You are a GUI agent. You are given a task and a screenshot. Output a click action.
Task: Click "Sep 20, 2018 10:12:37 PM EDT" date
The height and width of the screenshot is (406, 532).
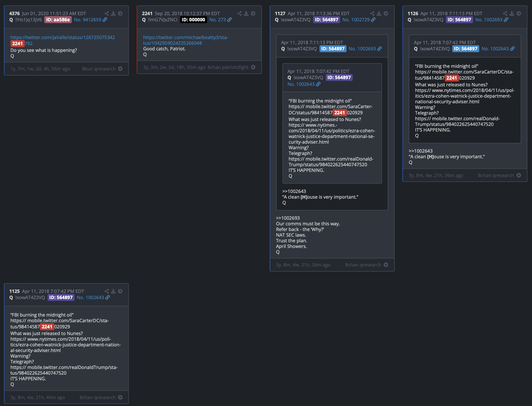[187, 13]
